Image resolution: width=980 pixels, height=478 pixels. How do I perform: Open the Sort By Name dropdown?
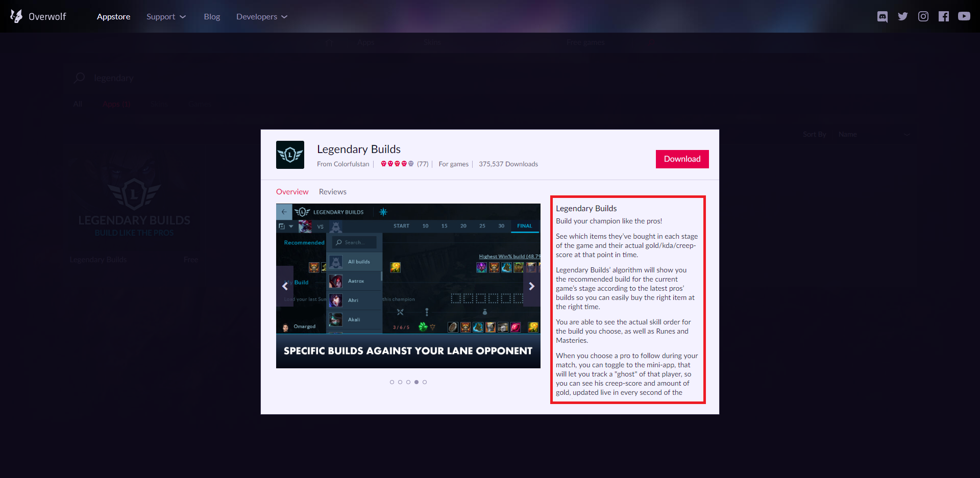point(874,134)
